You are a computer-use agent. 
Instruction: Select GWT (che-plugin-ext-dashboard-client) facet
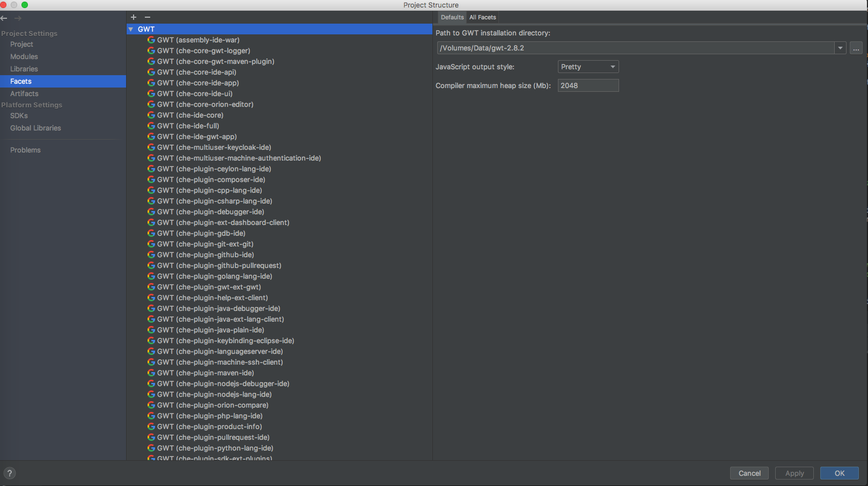[223, 222]
